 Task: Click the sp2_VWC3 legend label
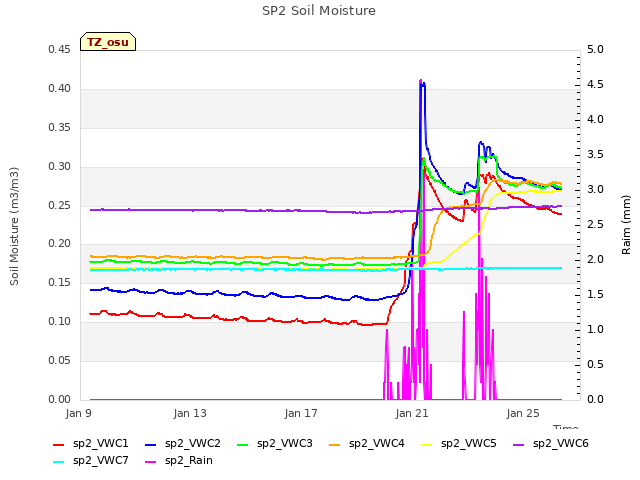tap(284, 443)
